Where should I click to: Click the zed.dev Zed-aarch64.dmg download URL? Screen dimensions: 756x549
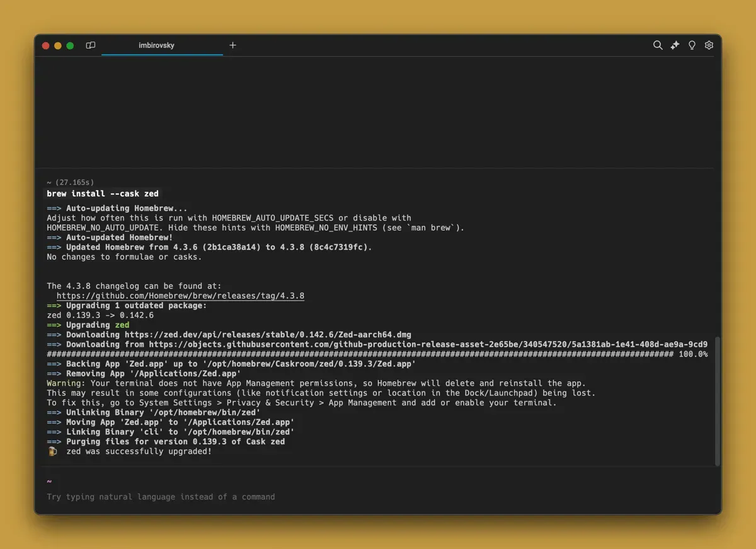267,335
